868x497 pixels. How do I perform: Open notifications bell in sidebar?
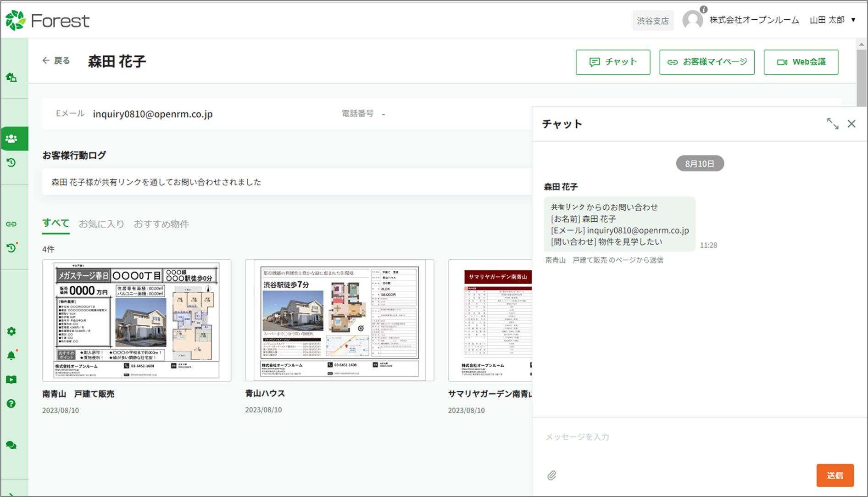click(x=11, y=356)
